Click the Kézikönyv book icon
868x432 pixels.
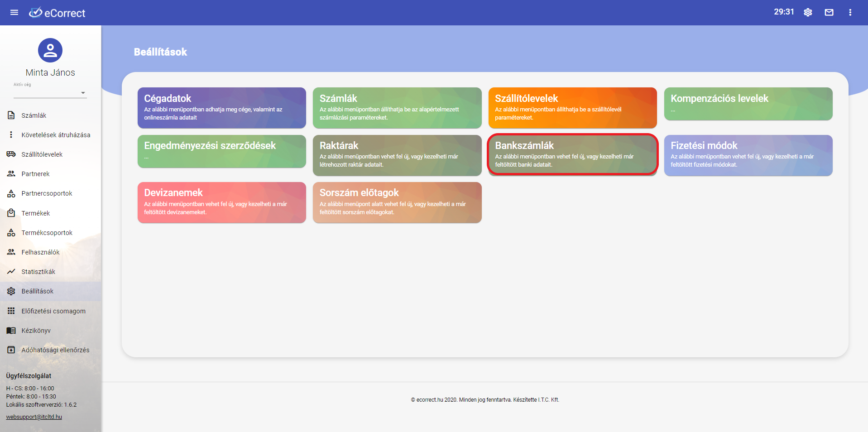pyautogui.click(x=11, y=331)
